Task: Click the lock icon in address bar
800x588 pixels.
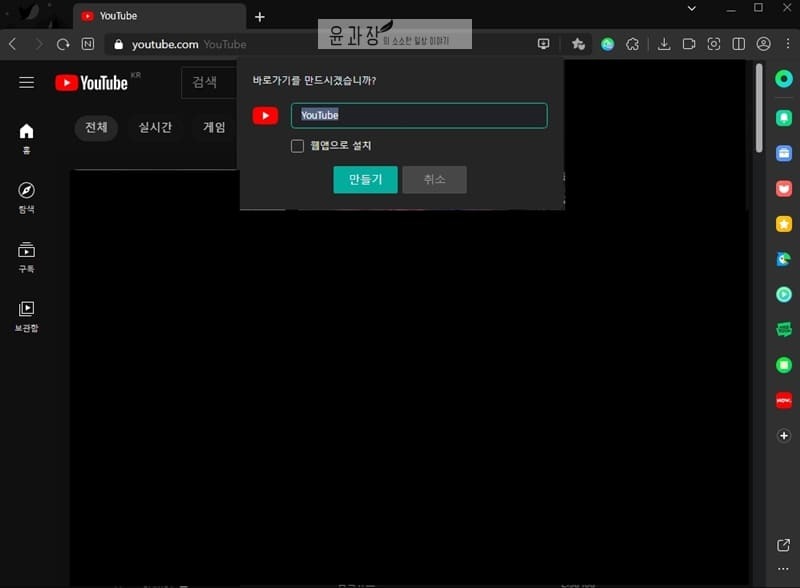Action: pyautogui.click(x=118, y=44)
